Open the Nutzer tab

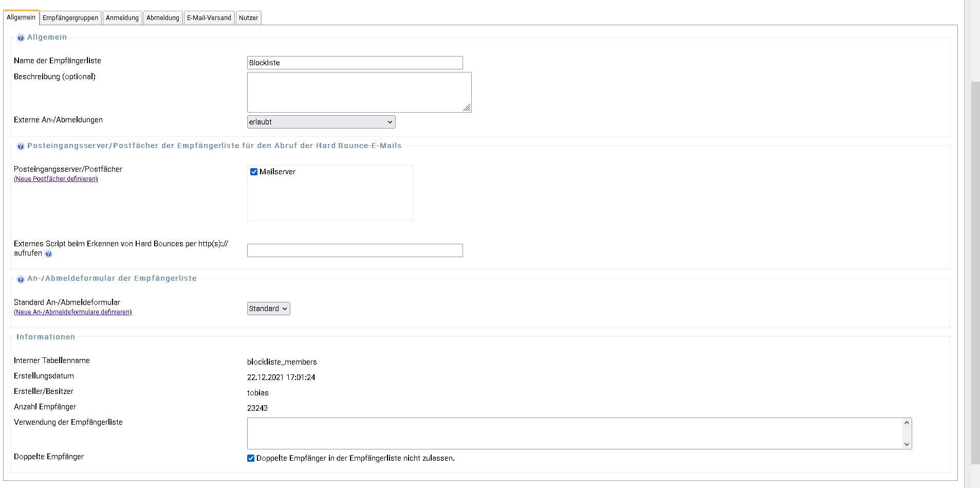coord(248,18)
